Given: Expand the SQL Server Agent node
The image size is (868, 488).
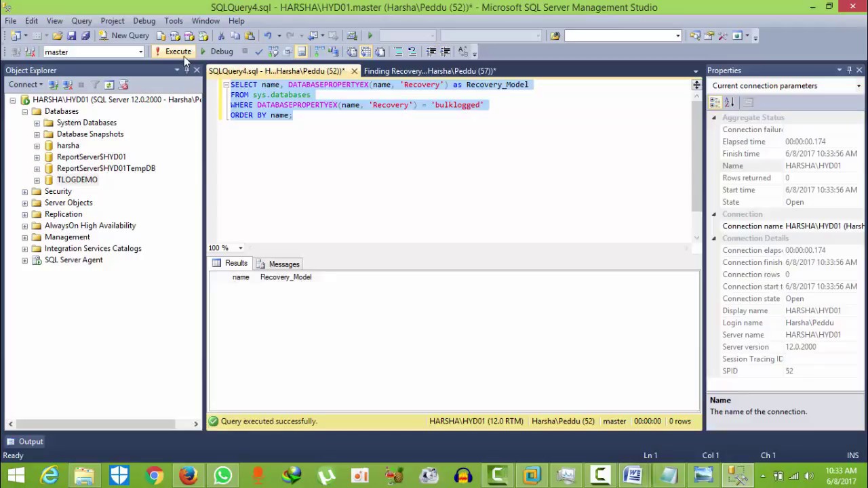Looking at the screenshot, I should [25, 260].
